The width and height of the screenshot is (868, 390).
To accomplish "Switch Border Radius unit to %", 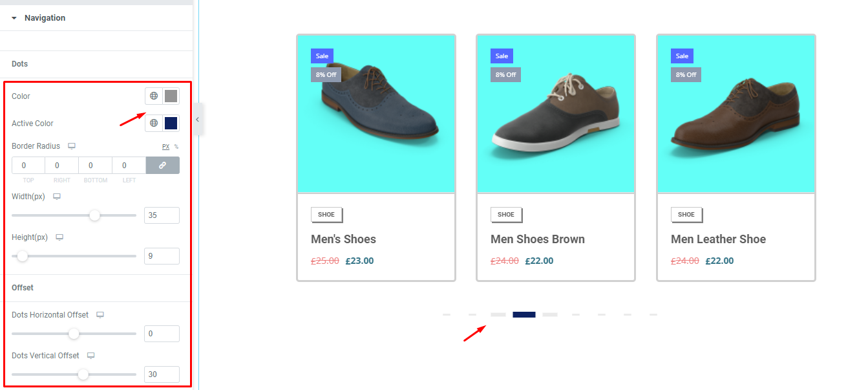I will (x=175, y=146).
